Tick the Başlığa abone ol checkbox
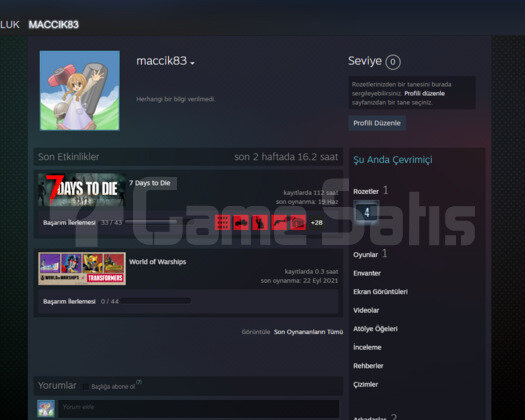This screenshot has height=420, width=525. click(x=86, y=387)
